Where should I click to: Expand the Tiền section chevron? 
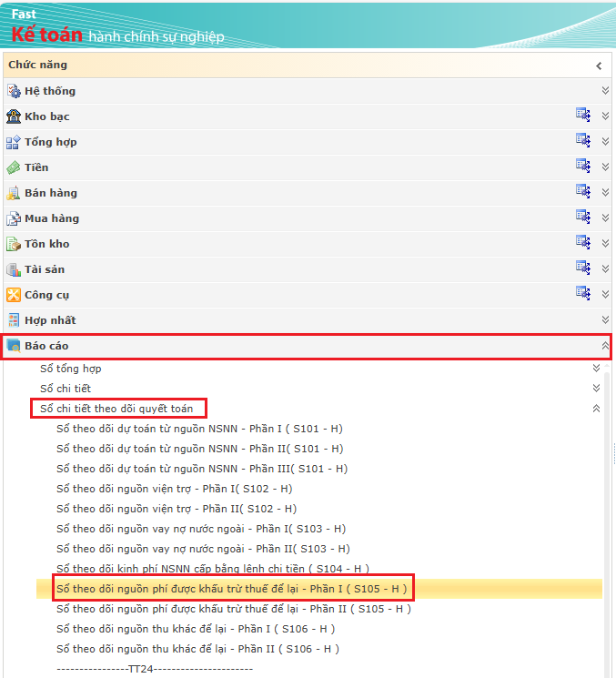605,167
